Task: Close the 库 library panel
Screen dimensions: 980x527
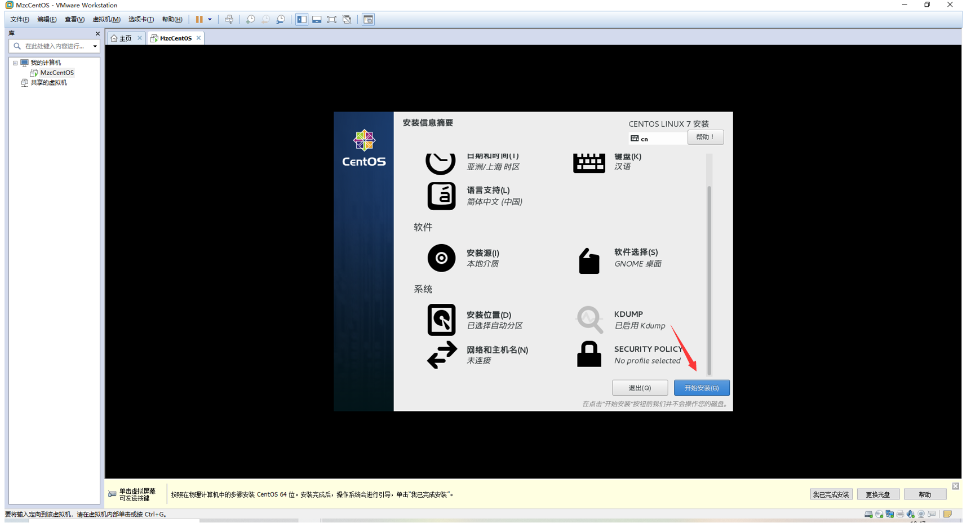Action: (97, 33)
